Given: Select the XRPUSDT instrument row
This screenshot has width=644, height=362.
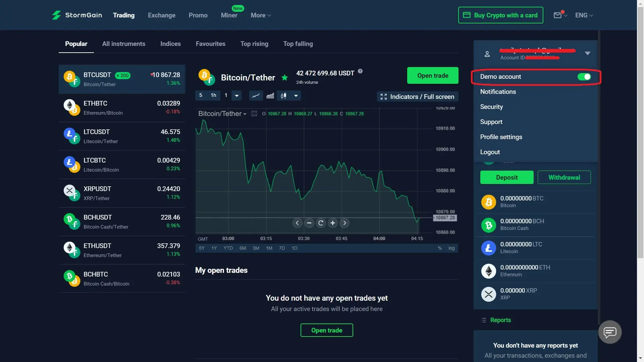Looking at the screenshot, I should pyautogui.click(x=122, y=193).
